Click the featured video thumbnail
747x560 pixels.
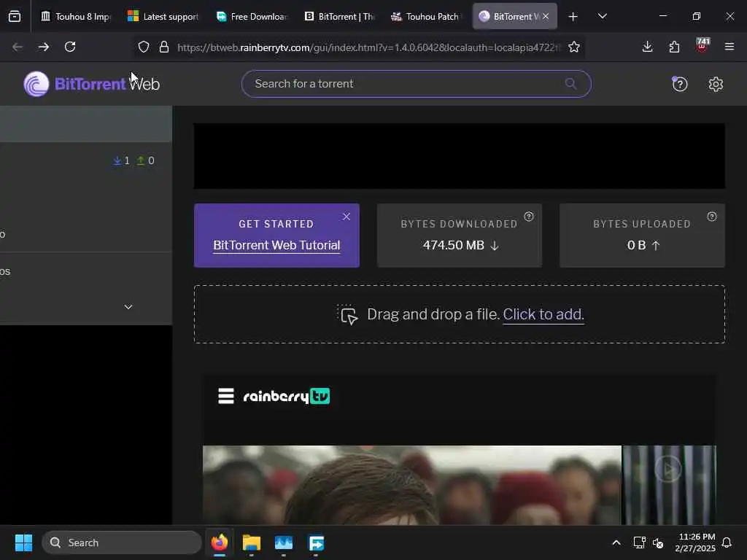[x=411, y=485]
